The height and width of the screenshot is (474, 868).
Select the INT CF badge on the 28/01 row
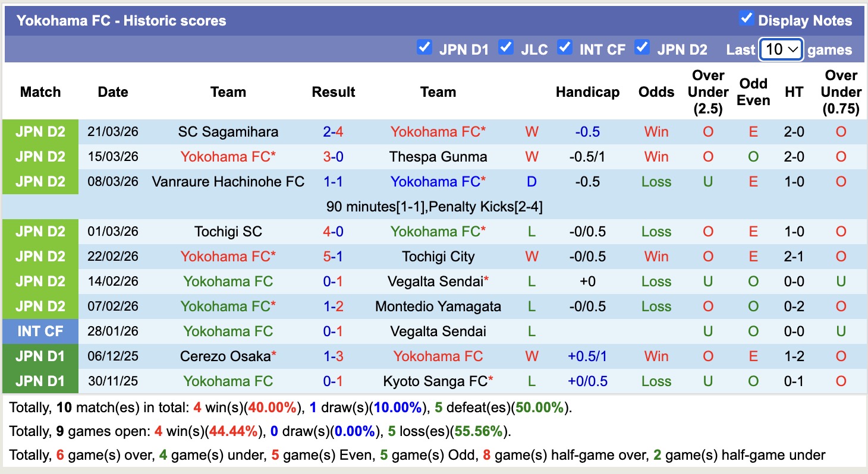coord(40,331)
